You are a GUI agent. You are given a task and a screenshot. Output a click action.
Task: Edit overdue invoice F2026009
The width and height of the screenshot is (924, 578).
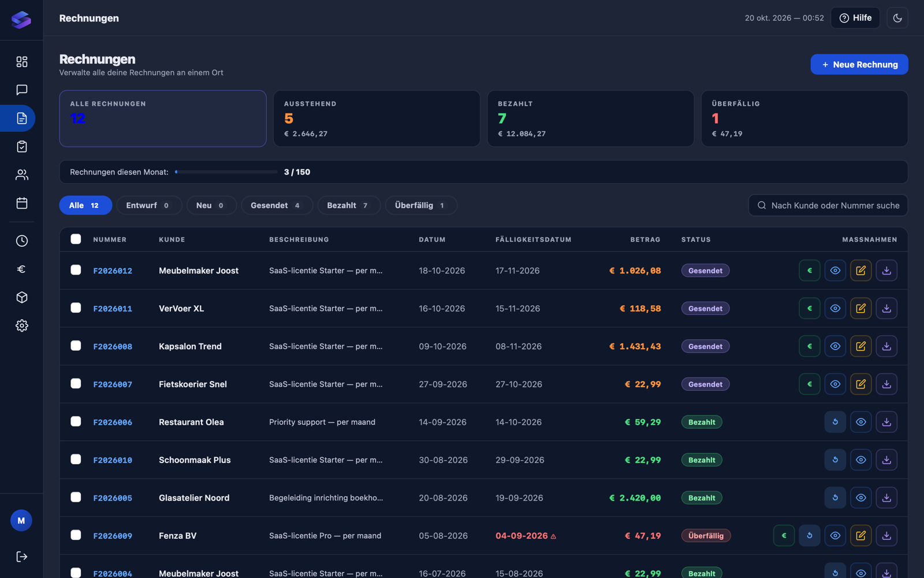pyautogui.click(x=860, y=536)
